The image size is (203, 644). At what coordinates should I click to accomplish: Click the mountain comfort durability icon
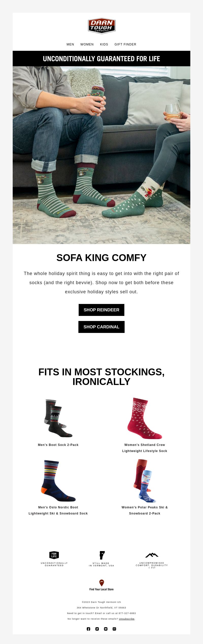pyautogui.click(x=152, y=555)
